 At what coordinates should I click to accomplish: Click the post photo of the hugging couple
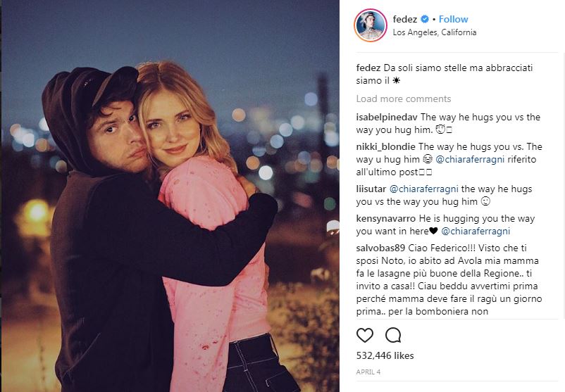tap(169, 196)
